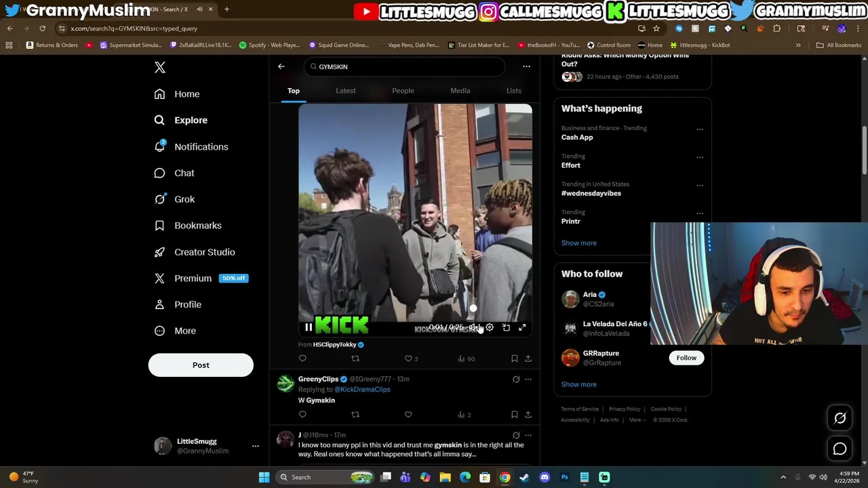Screen dimensions: 868x488
Task: Share the video post
Action: point(528,359)
